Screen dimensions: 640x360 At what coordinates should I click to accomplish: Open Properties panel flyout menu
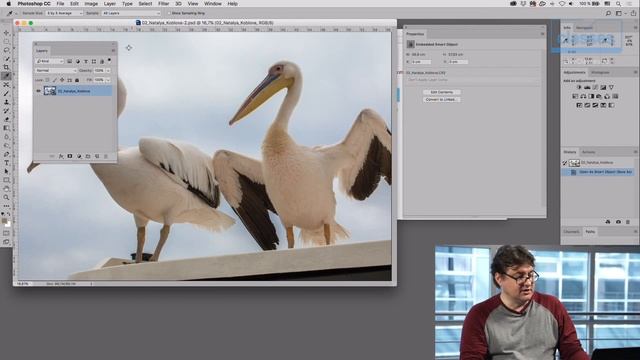tap(542, 34)
